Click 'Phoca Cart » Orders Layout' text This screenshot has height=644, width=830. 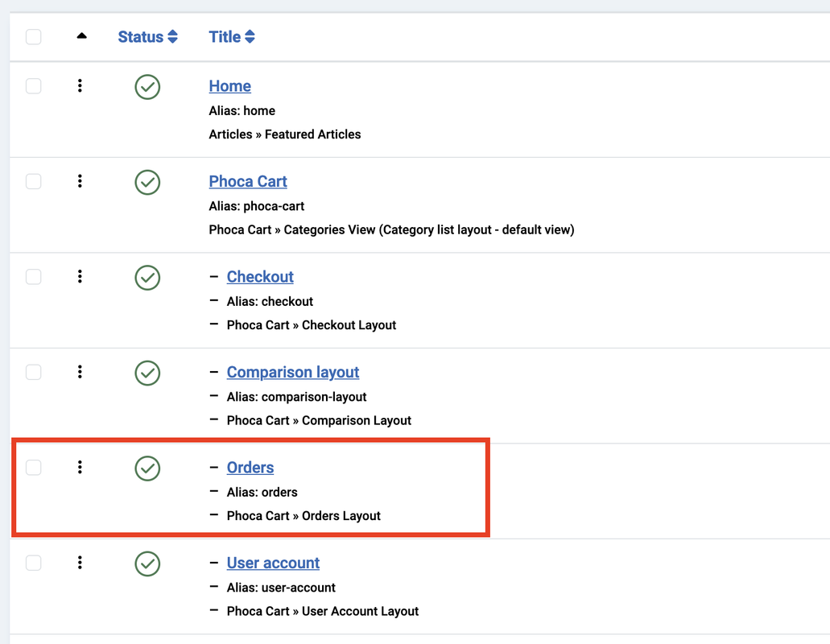[304, 515]
